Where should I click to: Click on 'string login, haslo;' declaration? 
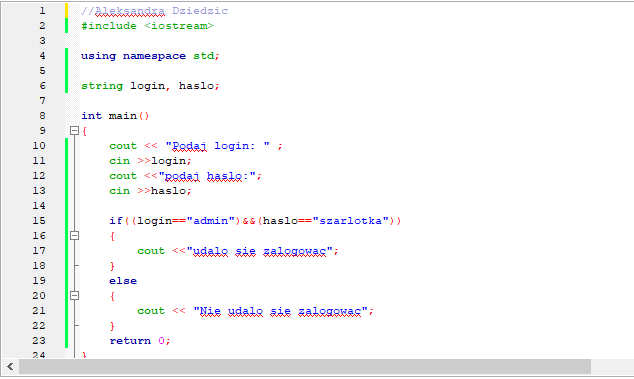click(150, 86)
